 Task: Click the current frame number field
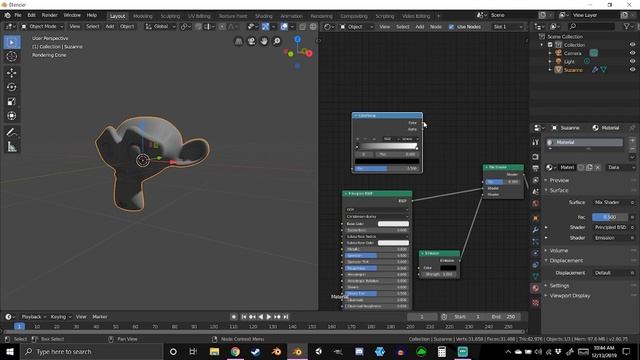point(422,317)
